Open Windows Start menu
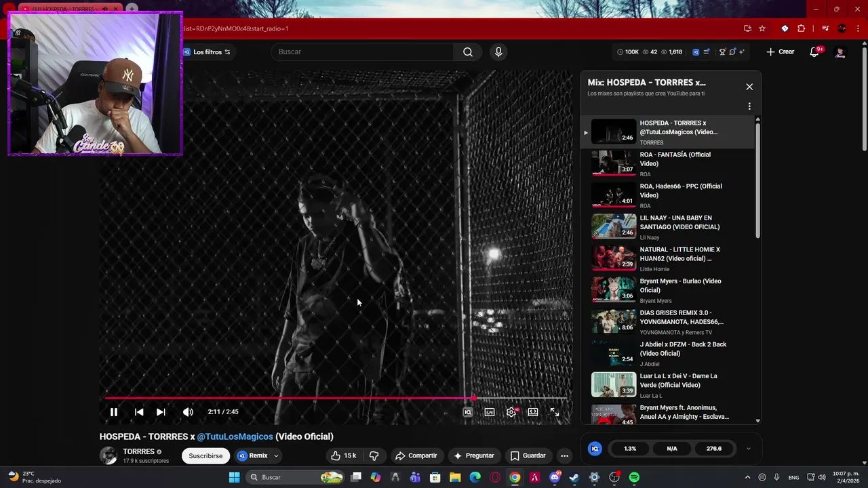 [234, 477]
